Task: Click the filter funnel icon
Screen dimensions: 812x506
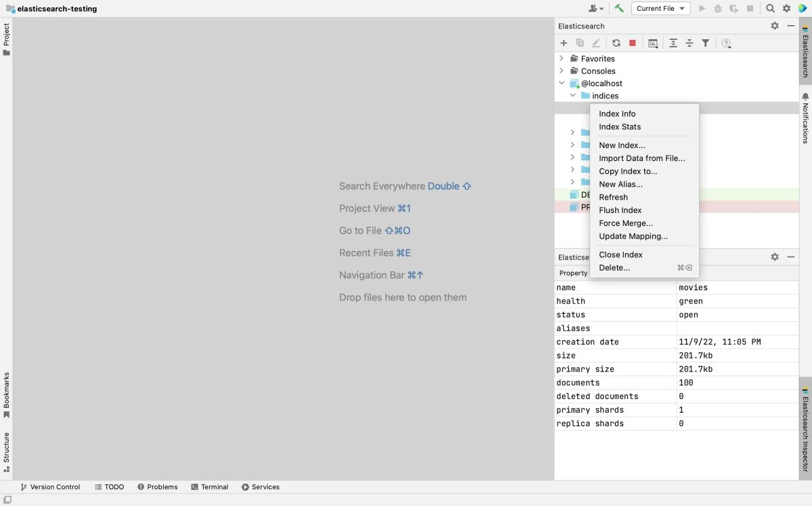Action: click(x=706, y=43)
